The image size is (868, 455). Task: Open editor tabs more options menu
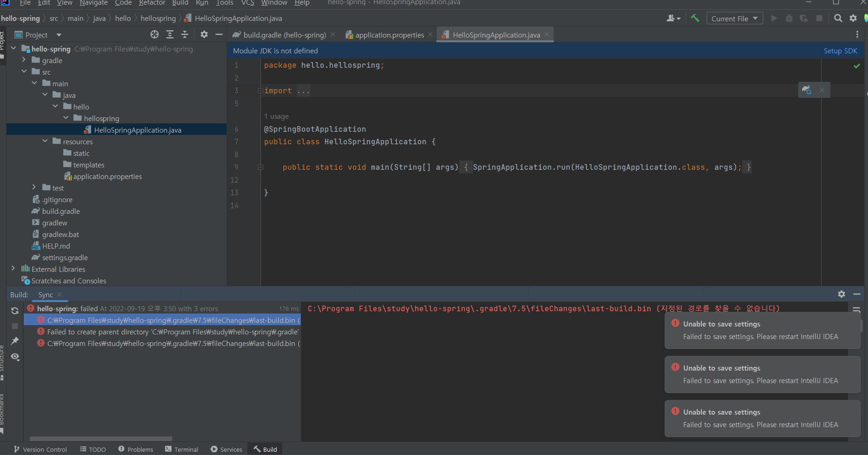point(857,34)
